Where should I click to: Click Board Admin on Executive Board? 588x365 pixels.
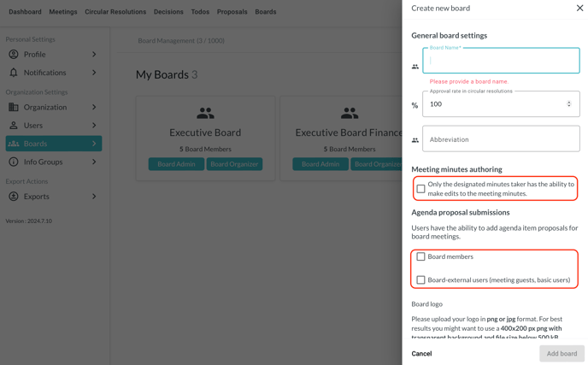point(176,164)
